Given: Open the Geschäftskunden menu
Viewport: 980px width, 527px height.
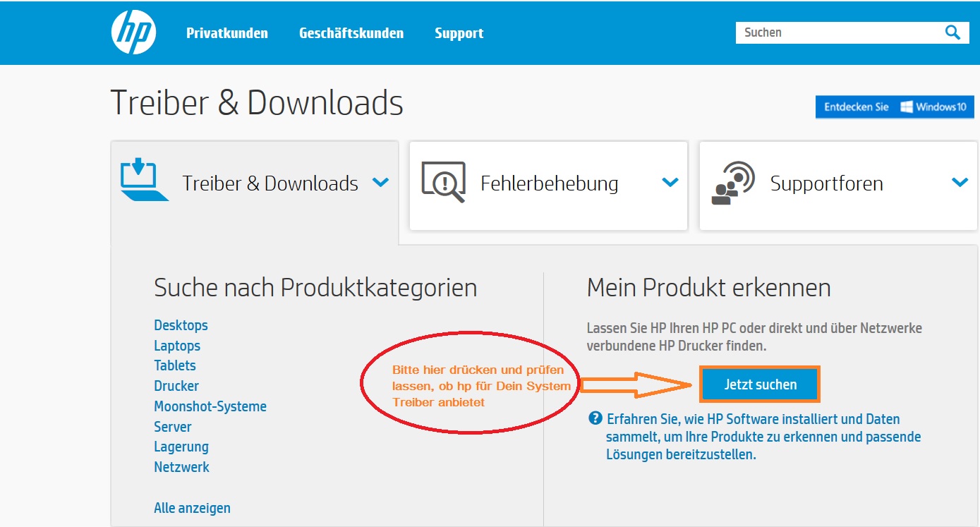Looking at the screenshot, I should click(351, 33).
